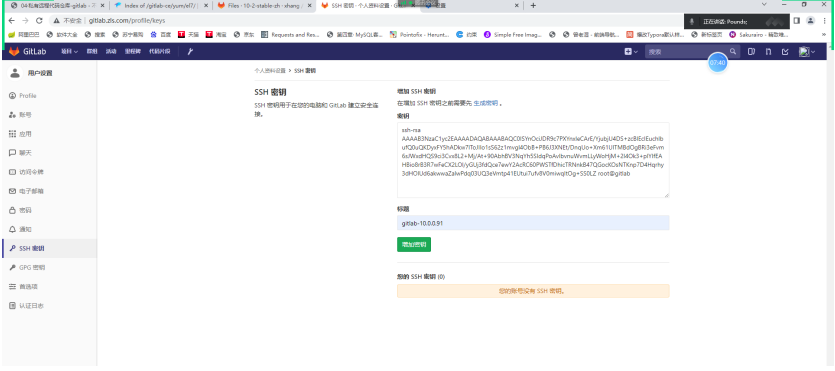This screenshot has height=371, width=835.
Task: Open the Requests and Res... bookmark
Action: point(290,35)
